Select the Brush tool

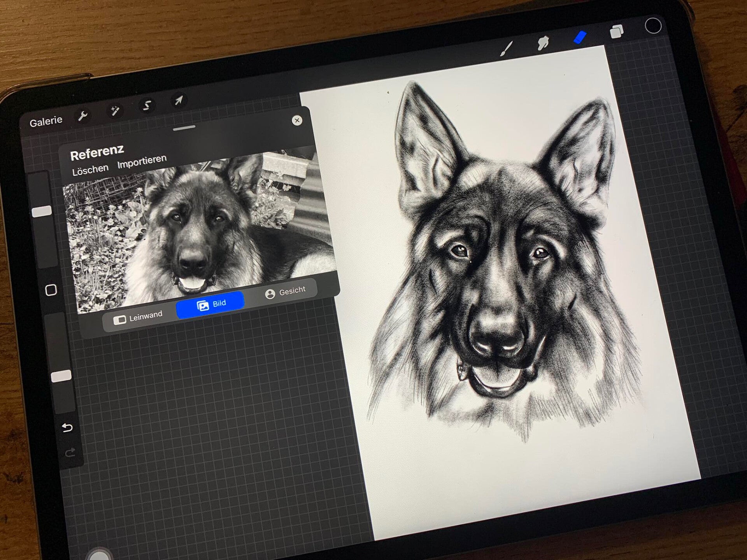tap(506, 49)
